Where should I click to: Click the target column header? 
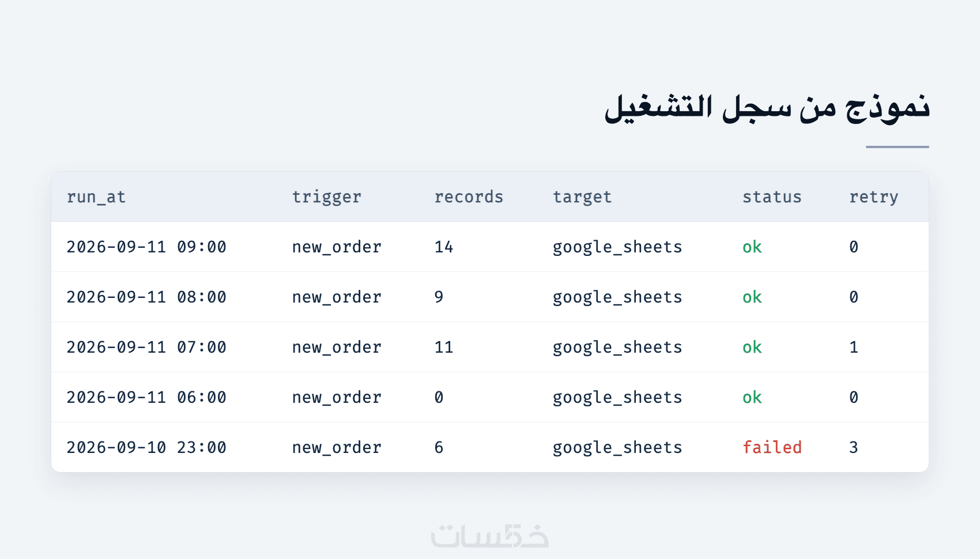[x=582, y=197]
